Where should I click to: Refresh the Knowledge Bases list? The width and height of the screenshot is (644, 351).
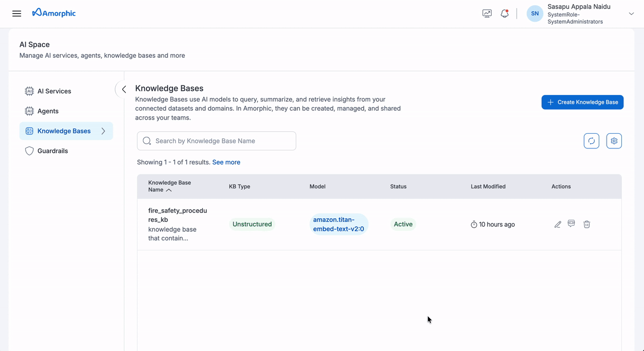591,141
